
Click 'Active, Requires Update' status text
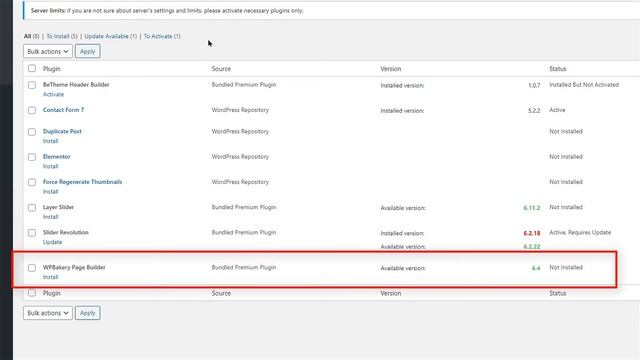tap(580, 233)
